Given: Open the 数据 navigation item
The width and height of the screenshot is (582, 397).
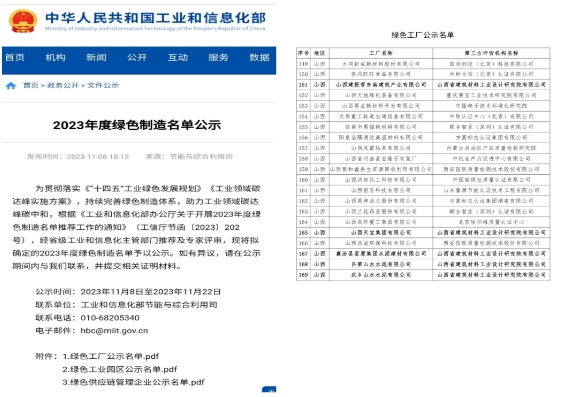Looking at the screenshot, I should pyautogui.click(x=259, y=58).
